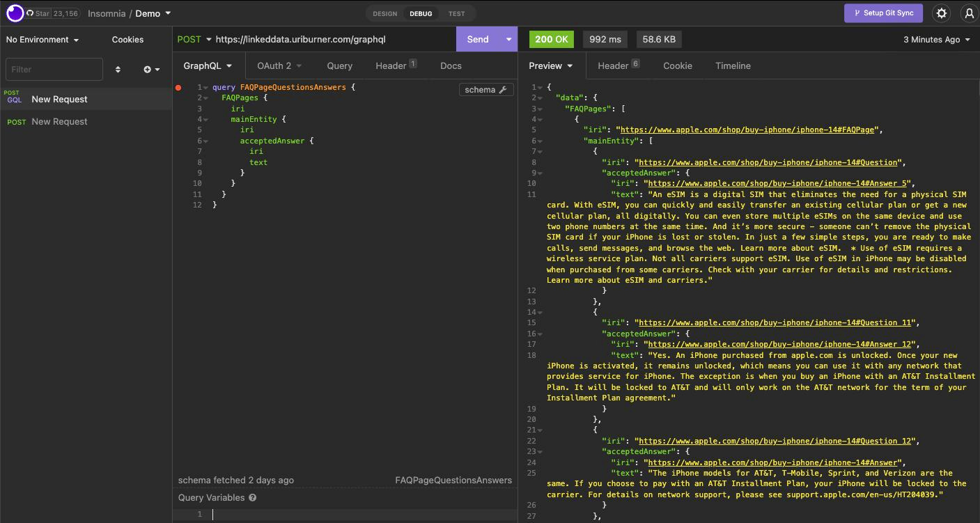Open the schema wrench button
The image size is (980, 523).
click(x=485, y=90)
